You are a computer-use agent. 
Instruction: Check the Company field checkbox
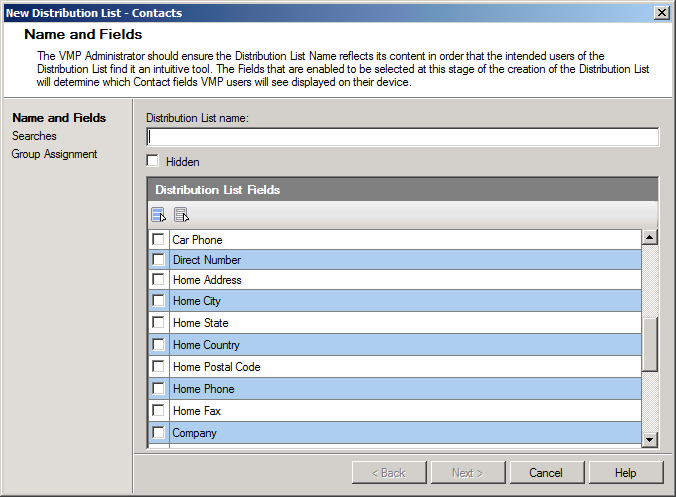[x=158, y=432]
